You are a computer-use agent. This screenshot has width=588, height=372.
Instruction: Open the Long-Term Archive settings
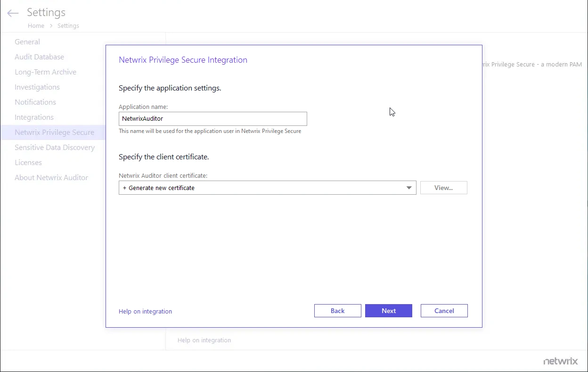click(45, 72)
